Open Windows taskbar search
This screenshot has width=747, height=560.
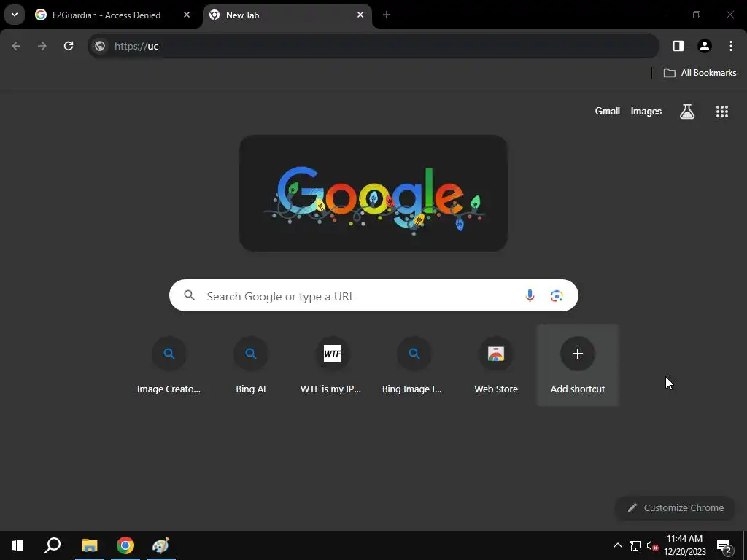click(53, 545)
